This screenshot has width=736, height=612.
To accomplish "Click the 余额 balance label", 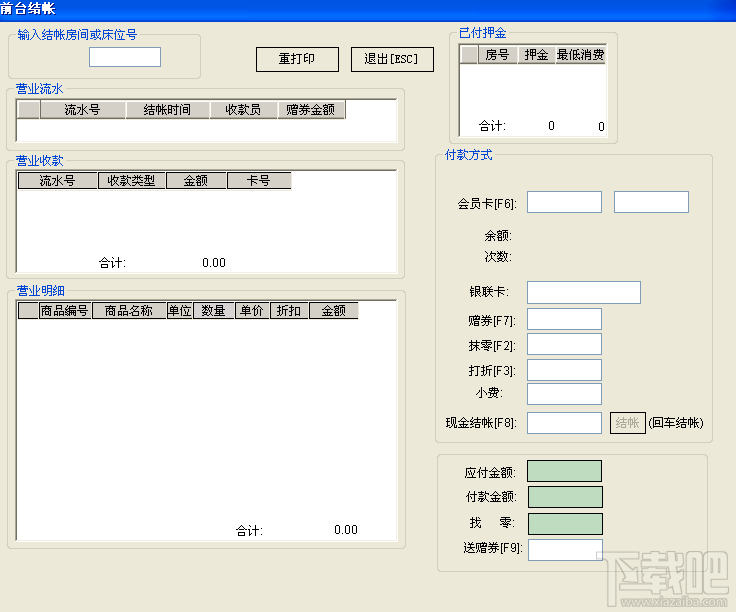I will pyautogui.click(x=498, y=235).
